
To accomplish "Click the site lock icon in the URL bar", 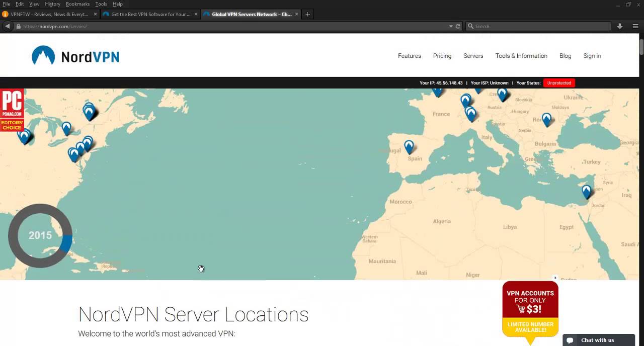I will click(19, 26).
